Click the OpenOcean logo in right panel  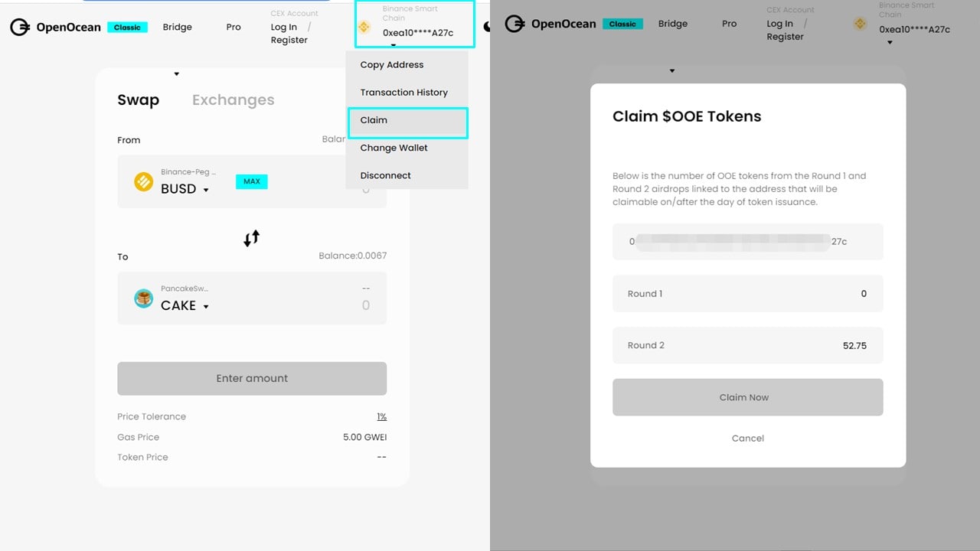(x=550, y=24)
